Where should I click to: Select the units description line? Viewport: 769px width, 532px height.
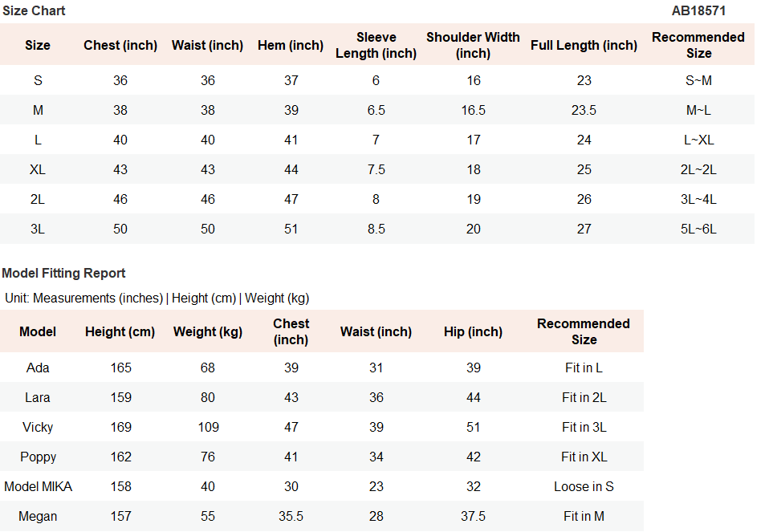click(x=157, y=298)
